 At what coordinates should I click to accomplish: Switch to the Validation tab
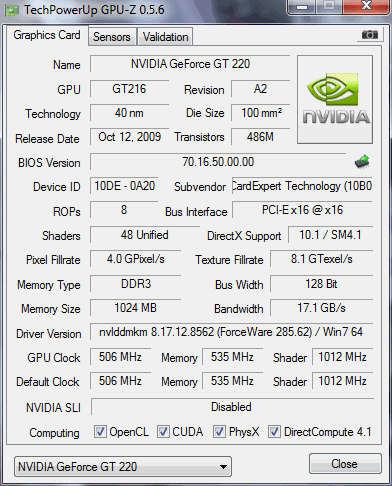166,37
